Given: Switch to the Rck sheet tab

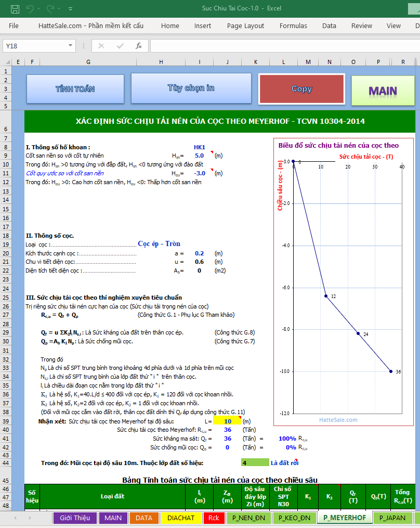Looking at the screenshot, I should pos(214,518).
